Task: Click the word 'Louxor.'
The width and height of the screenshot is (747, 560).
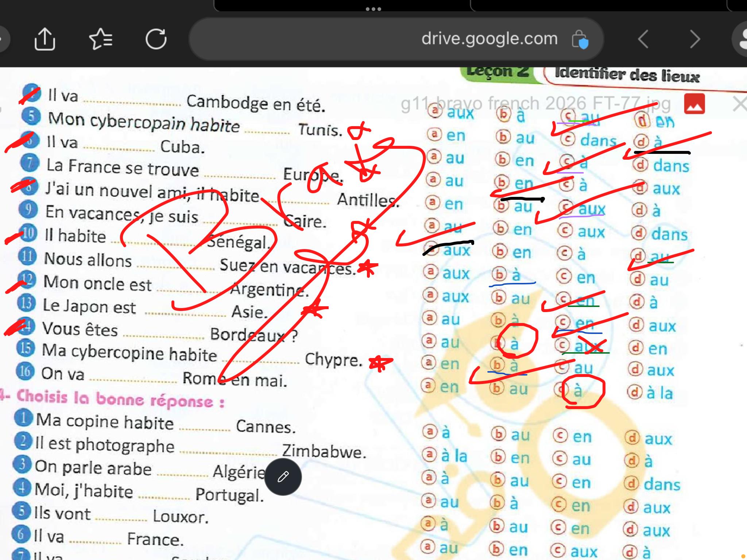Action: pyautogui.click(x=181, y=516)
